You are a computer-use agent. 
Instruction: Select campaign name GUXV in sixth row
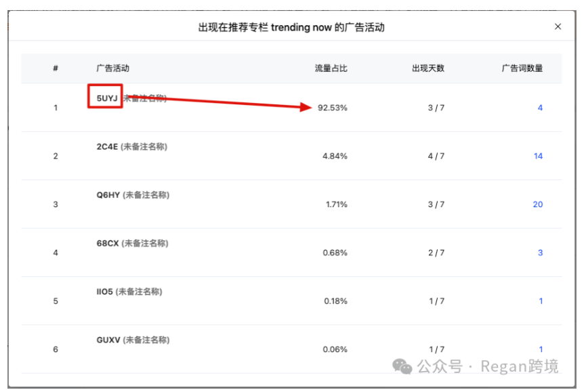point(108,340)
